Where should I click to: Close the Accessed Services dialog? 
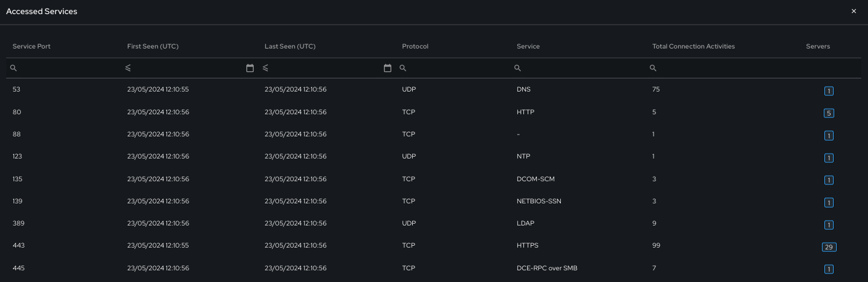854,11
